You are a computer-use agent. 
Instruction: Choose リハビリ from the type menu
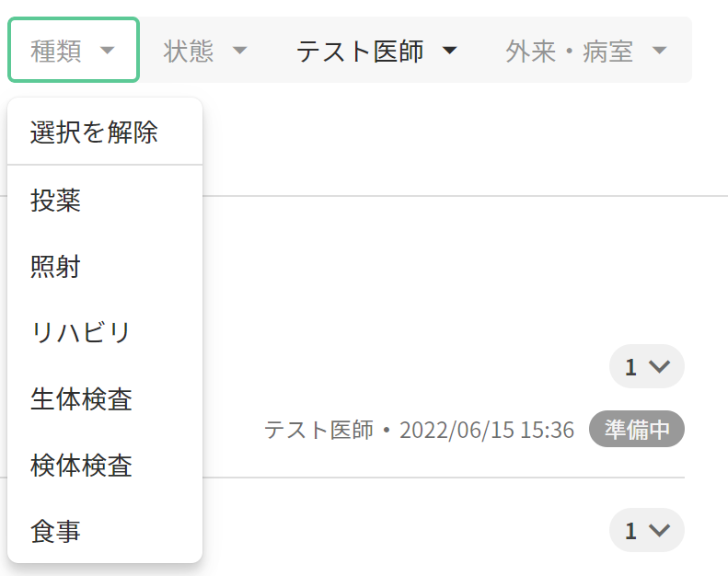tap(81, 332)
